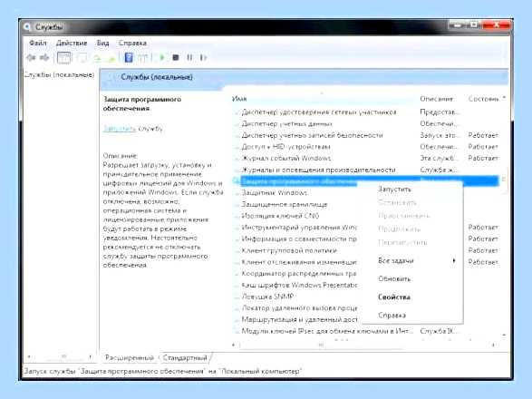
Task: Click the services list scroll-down arrow
Action: [x=504, y=336]
